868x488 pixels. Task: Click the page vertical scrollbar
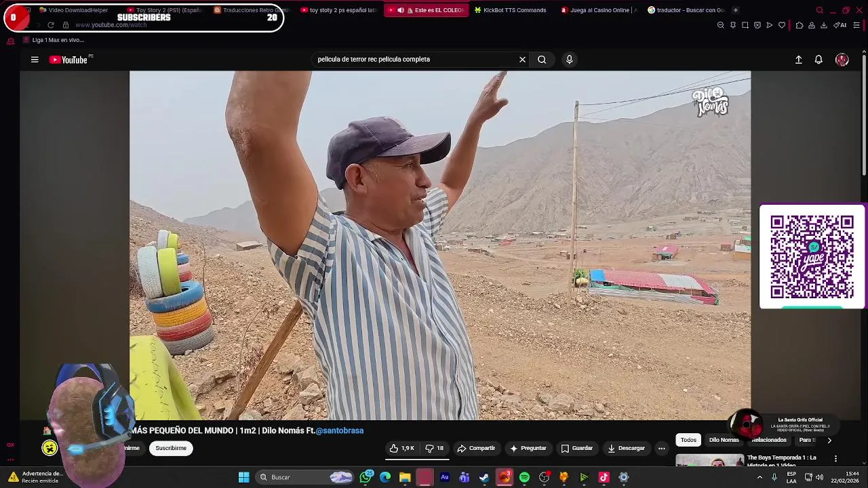(864, 114)
